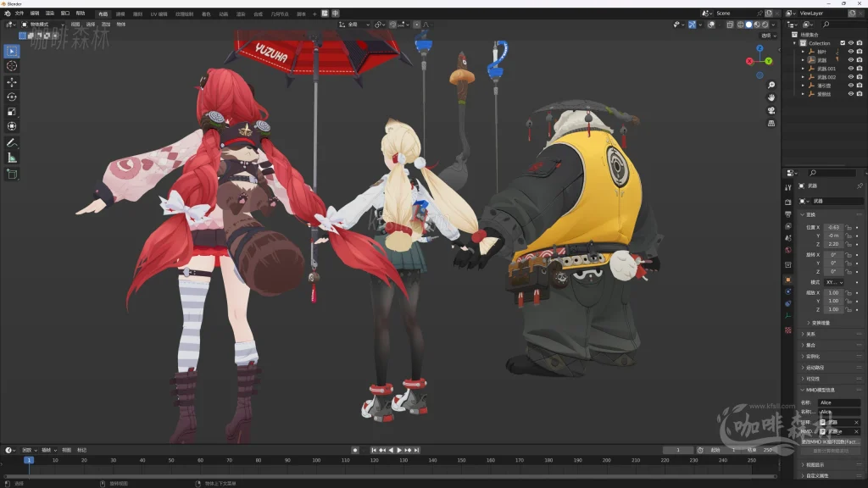Jump to timeline end frame button

417,451
